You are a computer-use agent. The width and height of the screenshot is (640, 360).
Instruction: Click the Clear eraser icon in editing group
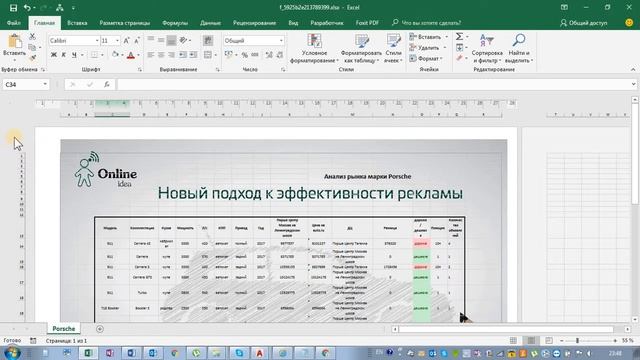pos(459,58)
